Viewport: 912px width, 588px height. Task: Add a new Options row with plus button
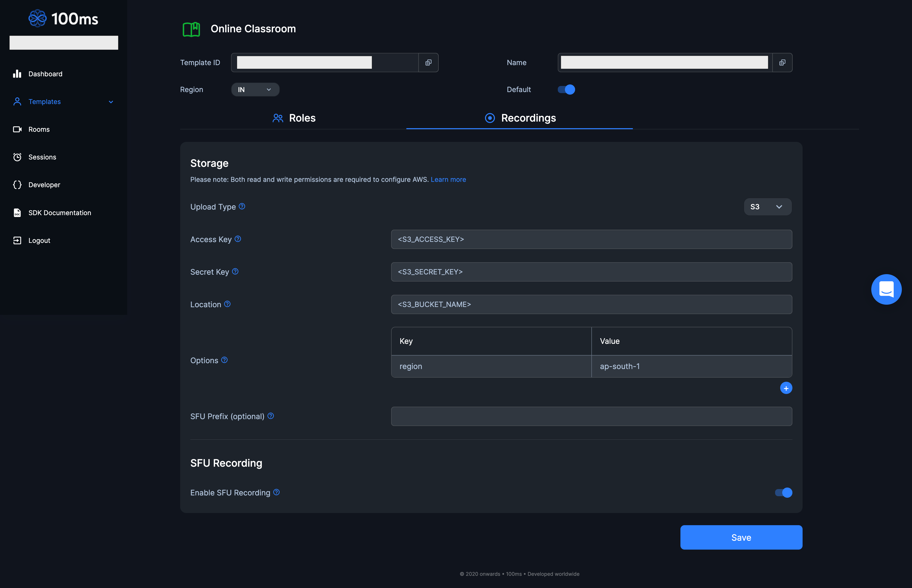(786, 388)
